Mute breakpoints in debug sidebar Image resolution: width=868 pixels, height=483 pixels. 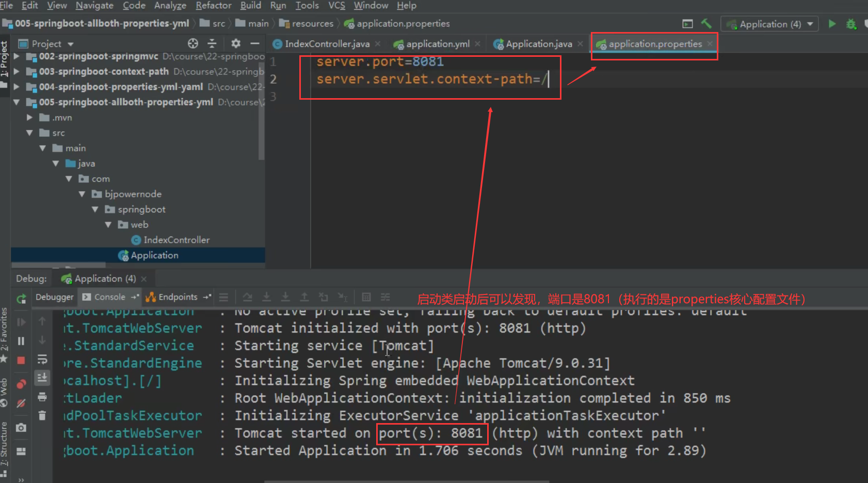(21, 403)
